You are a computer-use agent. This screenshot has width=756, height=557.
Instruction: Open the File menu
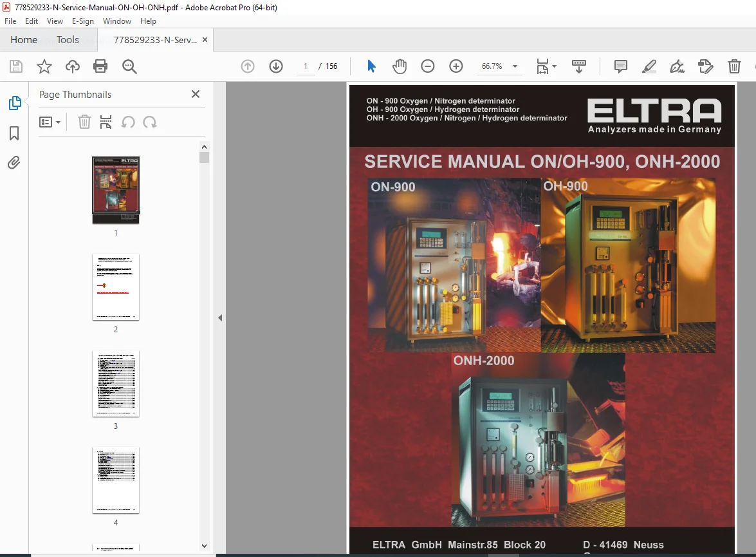[x=10, y=21]
